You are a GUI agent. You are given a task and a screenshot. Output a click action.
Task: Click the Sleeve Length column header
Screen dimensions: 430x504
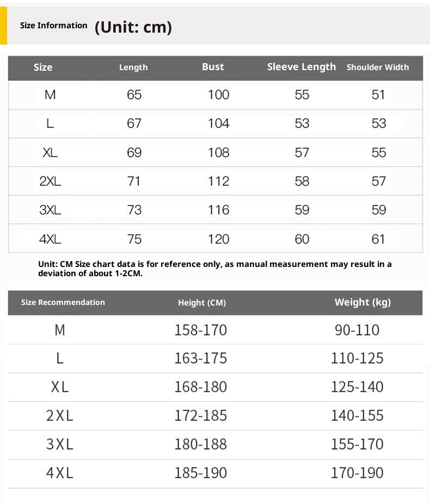coord(302,67)
